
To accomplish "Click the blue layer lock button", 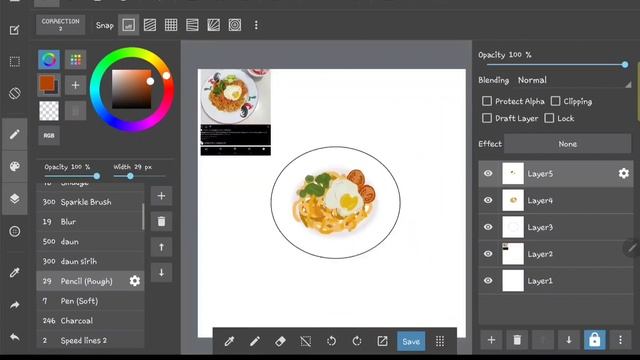I will (x=595, y=340).
